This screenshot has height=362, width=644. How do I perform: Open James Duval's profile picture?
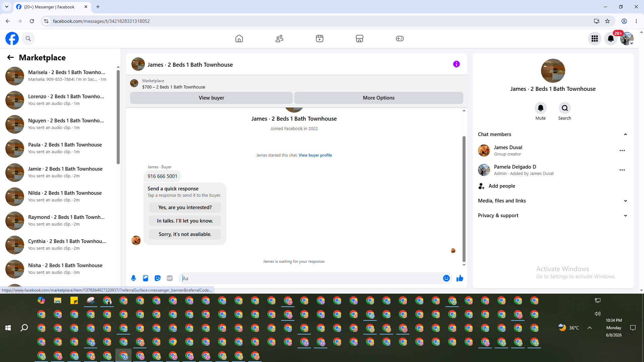[484, 150]
